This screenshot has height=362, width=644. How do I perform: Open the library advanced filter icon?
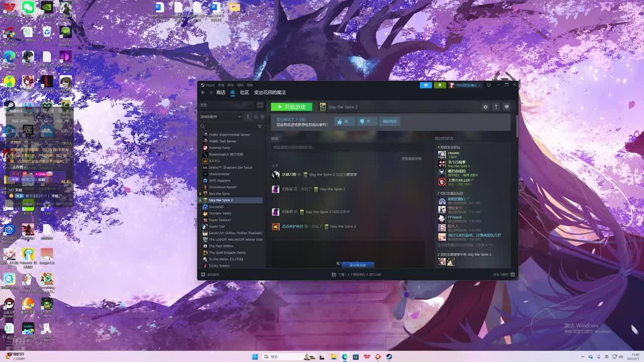pyautogui.click(x=260, y=126)
